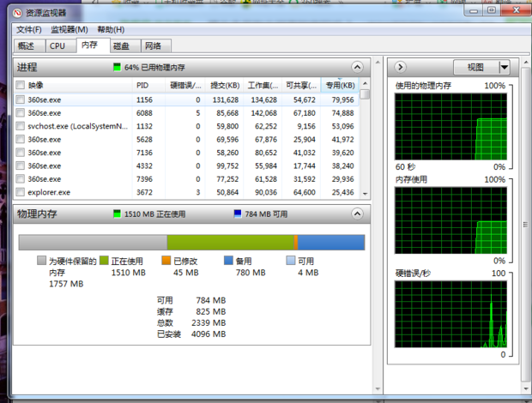Click the 视图 button
This screenshot has width=532, height=403.
click(476, 68)
